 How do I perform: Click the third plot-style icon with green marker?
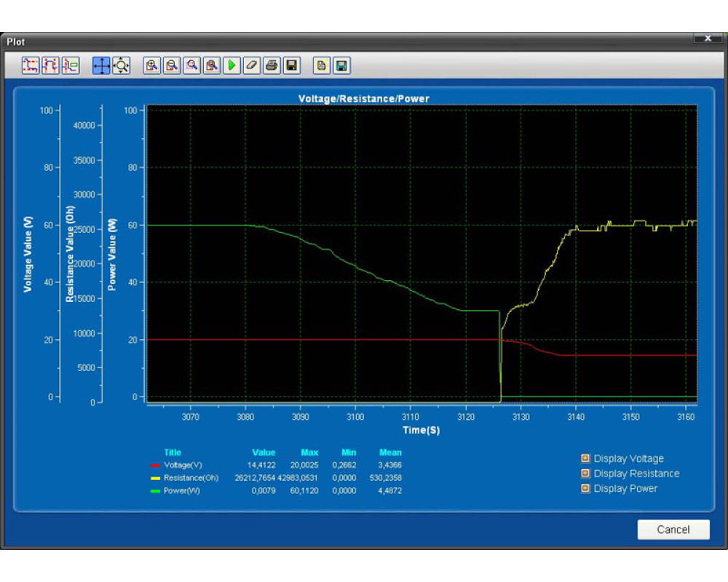tap(70, 65)
